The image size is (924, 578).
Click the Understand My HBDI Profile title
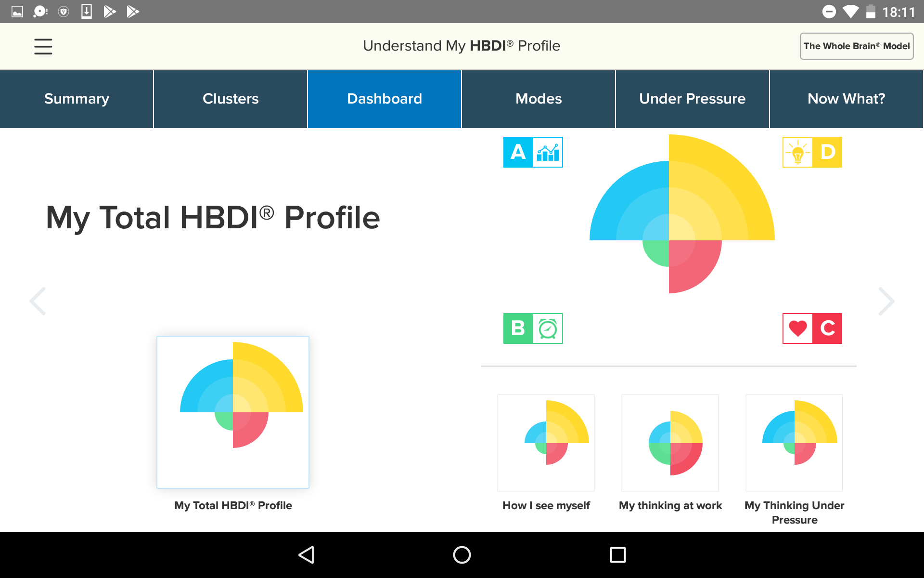coord(462,46)
